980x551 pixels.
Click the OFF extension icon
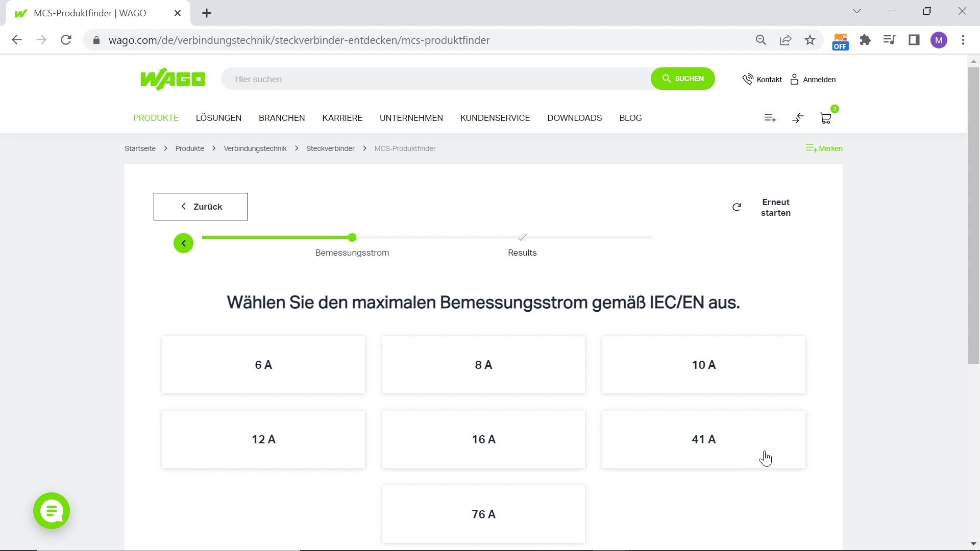point(840,41)
